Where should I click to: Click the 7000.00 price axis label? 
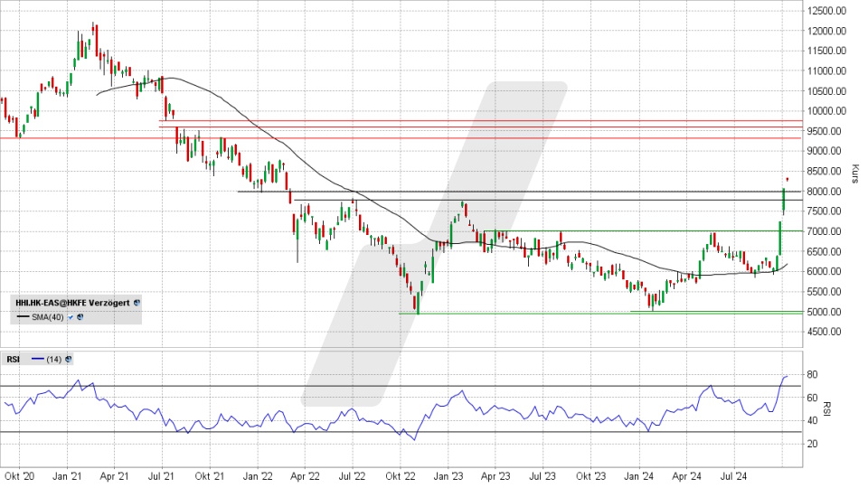point(825,231)
